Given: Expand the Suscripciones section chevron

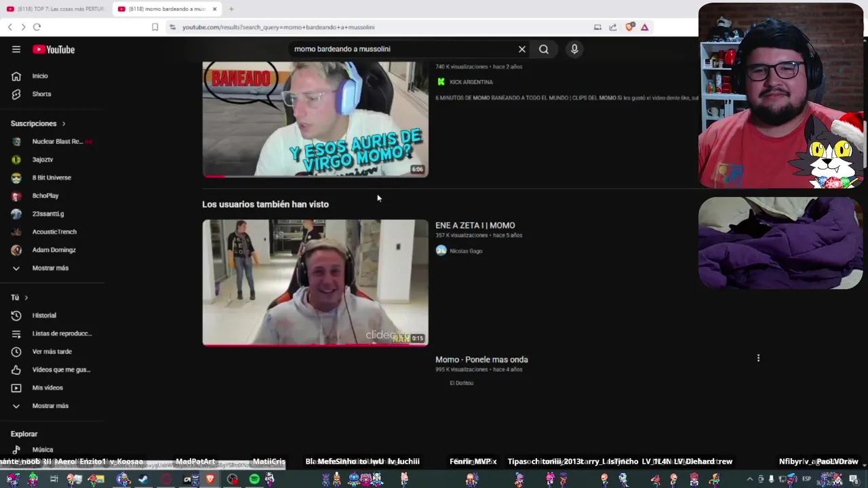Looking at the screenshot, I should (64, 124).
